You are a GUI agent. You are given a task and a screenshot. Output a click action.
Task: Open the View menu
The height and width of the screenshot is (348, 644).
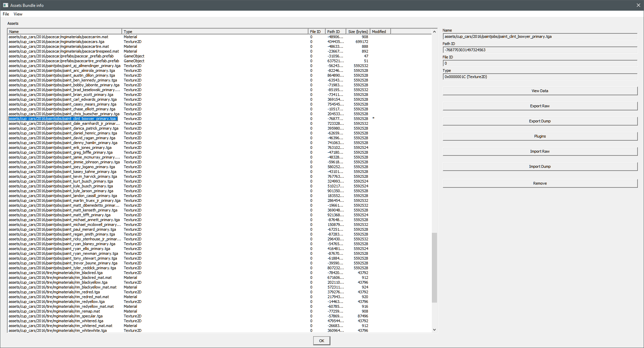coord(18,14)
